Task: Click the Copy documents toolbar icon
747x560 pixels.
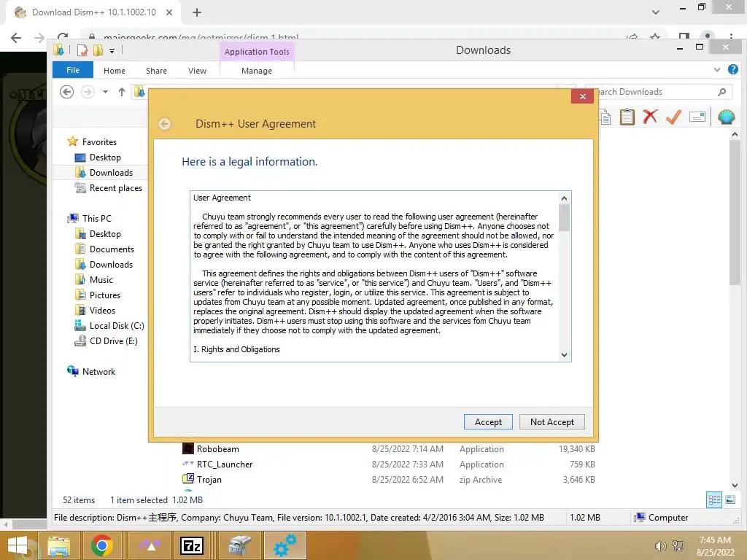Action: point(605,117)
